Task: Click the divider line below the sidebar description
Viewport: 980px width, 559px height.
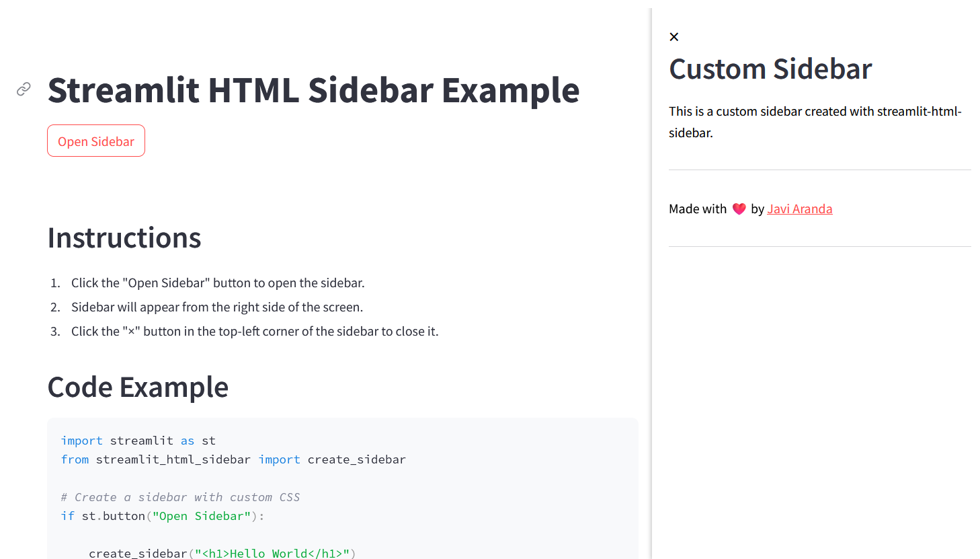Action: (x=819, y=169)
